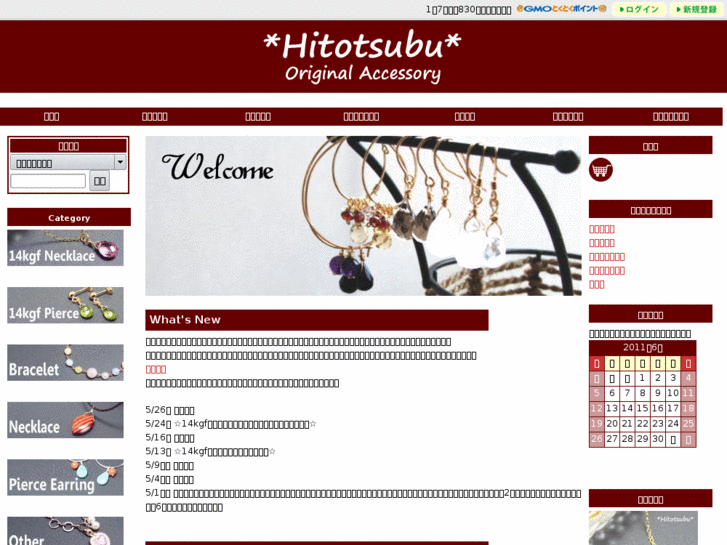The width and height of the screenshot is (727, 545).
Task: Click the product thumbnail with *Hitotsubu* watermark
Action: click(643, 528)
